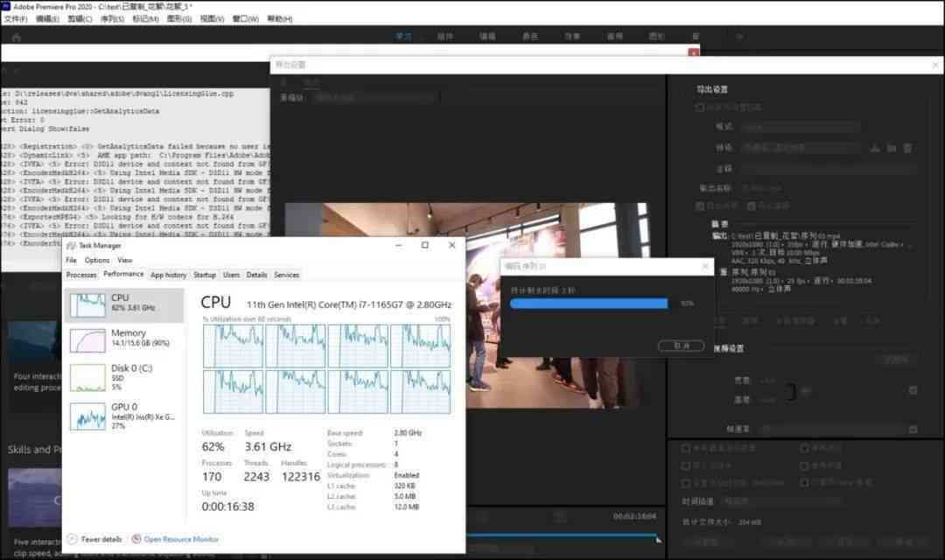Image resolution: width=945 pixels, height=560 pixels.
Task: Toggle import into project checkbox
Action: [x=686, y=466]
